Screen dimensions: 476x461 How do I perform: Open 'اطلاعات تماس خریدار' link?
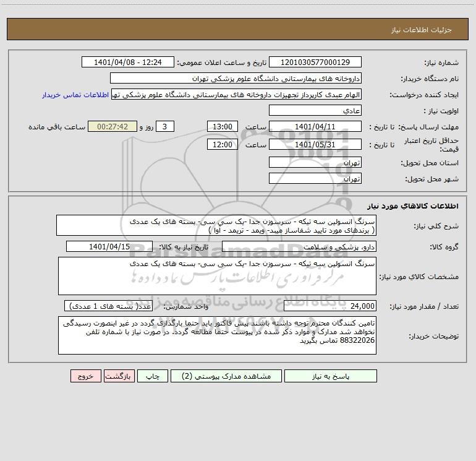[x=75, y=95]
